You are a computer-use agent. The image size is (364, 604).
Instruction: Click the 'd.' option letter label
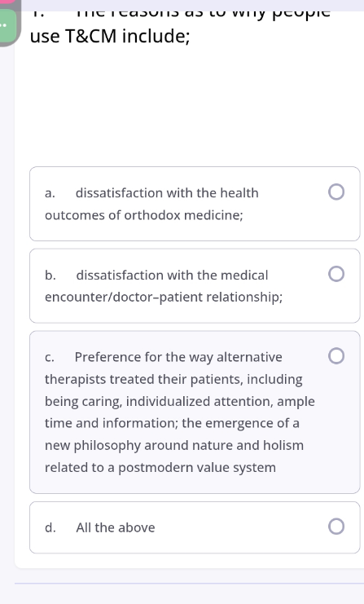50,527
